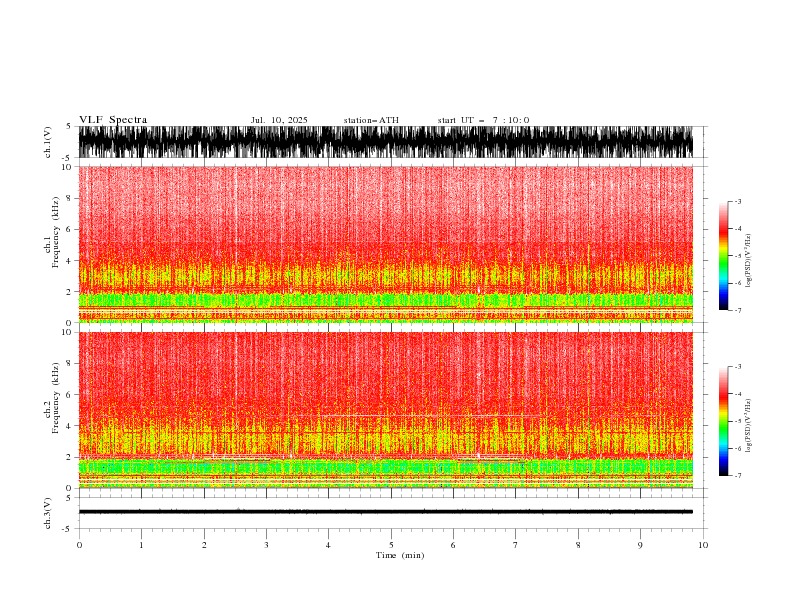Viewport: 792px width, 612px height.
Task: Click the "8" tick on the time axis
Action: pos(578,545)
